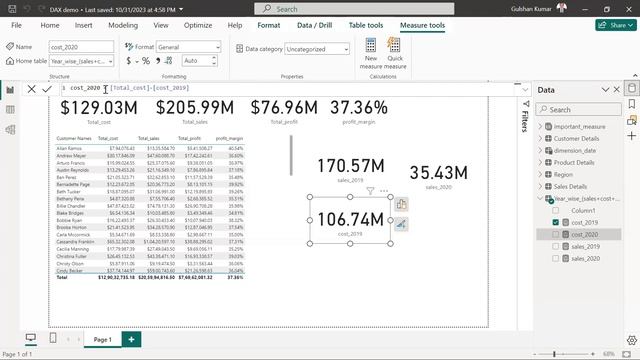This screenshot has height=360, width=640.
Task: Add a new page with plus button
Action: [131, 339]
